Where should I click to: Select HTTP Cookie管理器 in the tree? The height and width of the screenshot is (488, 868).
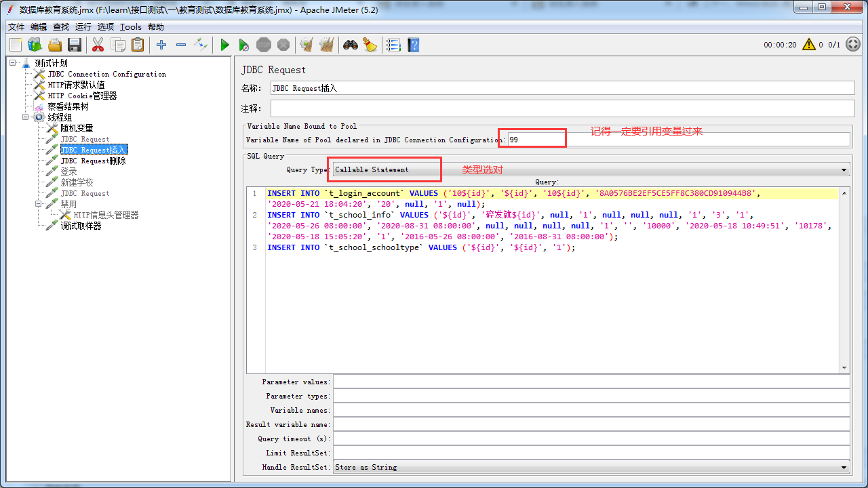point(82,96)
